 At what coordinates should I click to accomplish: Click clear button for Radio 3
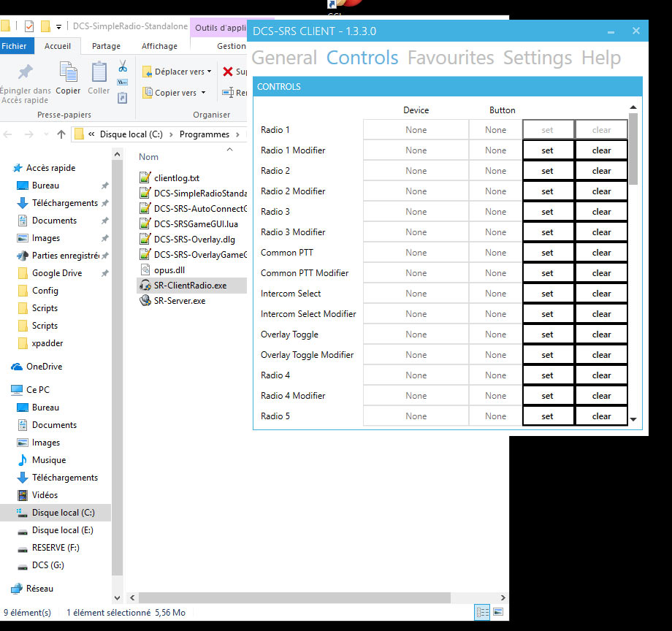pyautogui.click(x=601, y=211)
